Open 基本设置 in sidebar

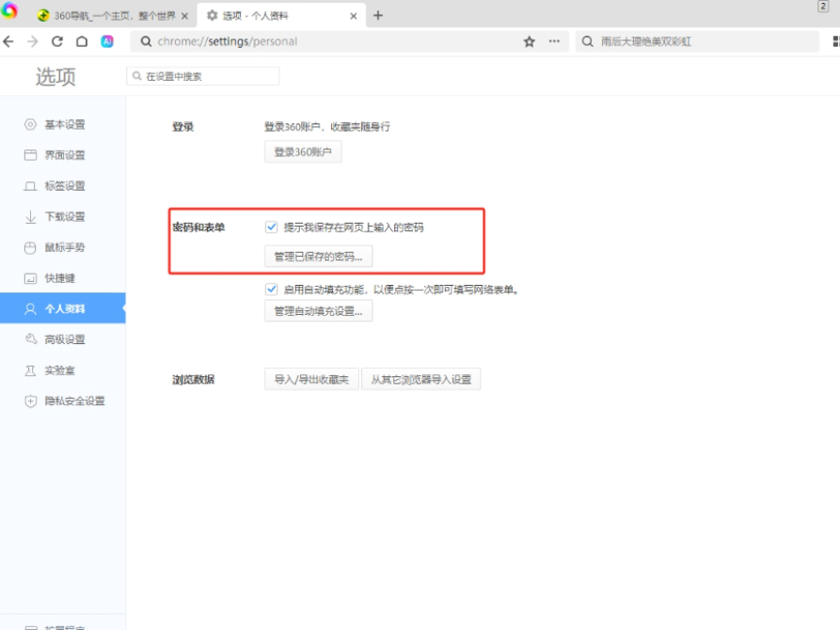coord(63,124)
